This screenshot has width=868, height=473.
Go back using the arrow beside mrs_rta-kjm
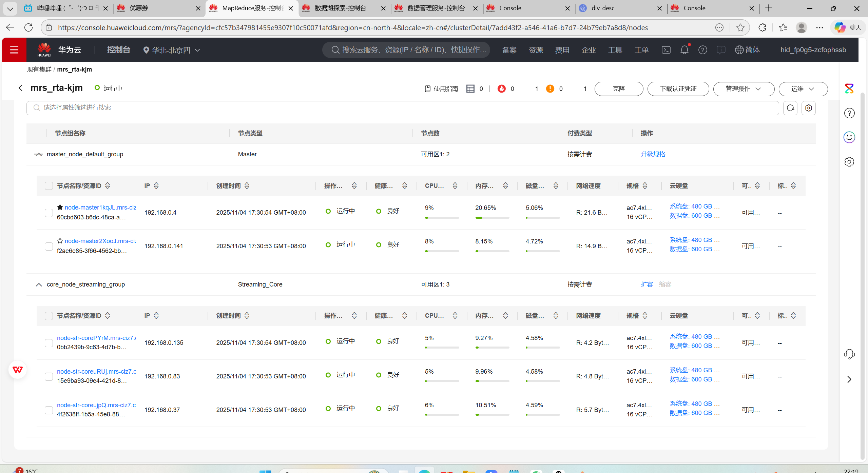point(20,88)
